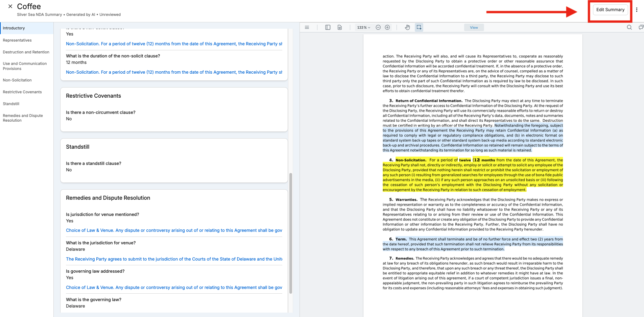
Task: Activate the marquee selection tool
Action: coord(419,27)
